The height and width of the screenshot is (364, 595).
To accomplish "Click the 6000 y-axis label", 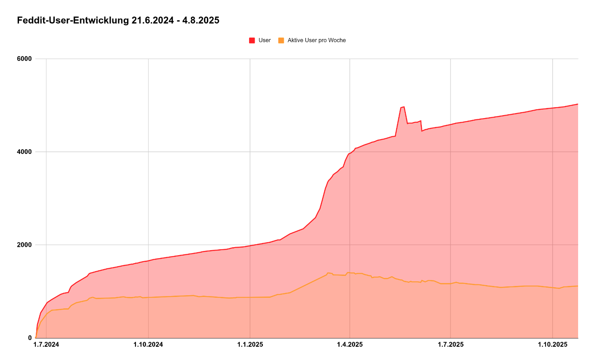I will click(x=24, y=59).
